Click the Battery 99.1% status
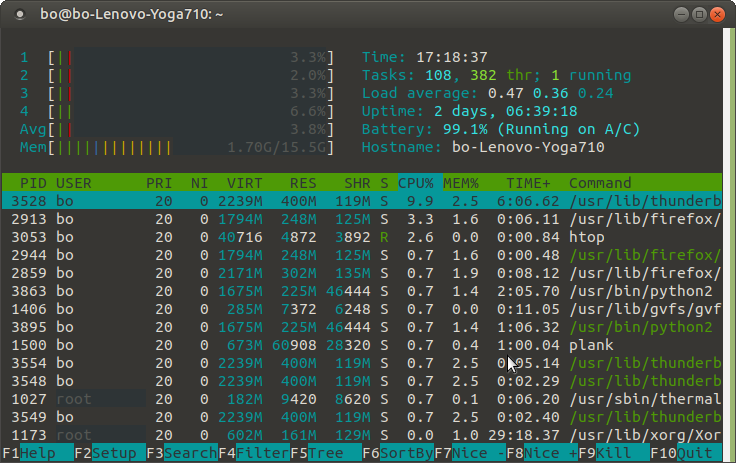 pos(541,129)
